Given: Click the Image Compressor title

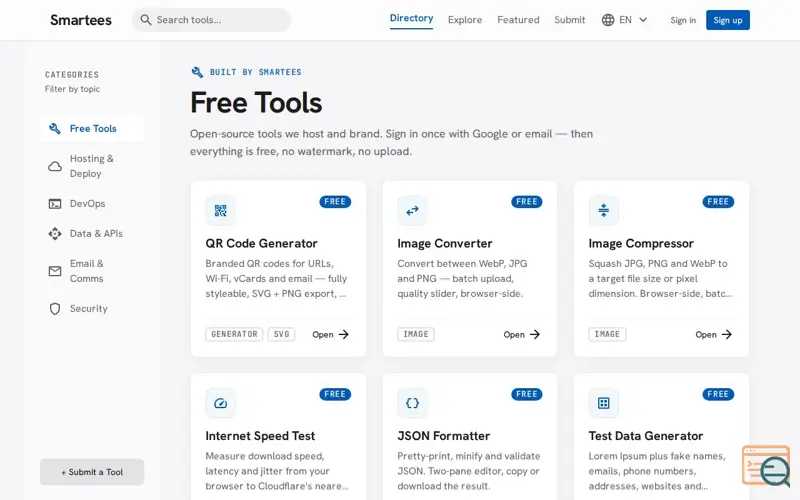Looking at the screenshot, I should click(x=641, y=243).
